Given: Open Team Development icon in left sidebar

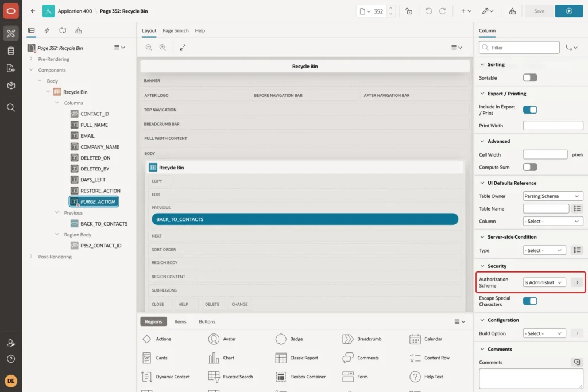Looking at the screenshot, I should [x=11, y=68].
